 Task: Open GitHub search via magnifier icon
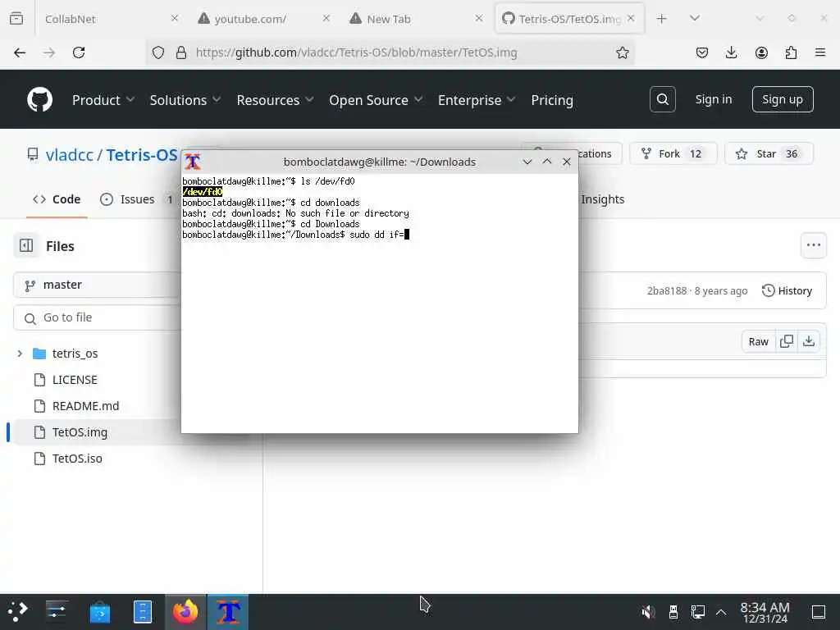click(x=662, y=99)
